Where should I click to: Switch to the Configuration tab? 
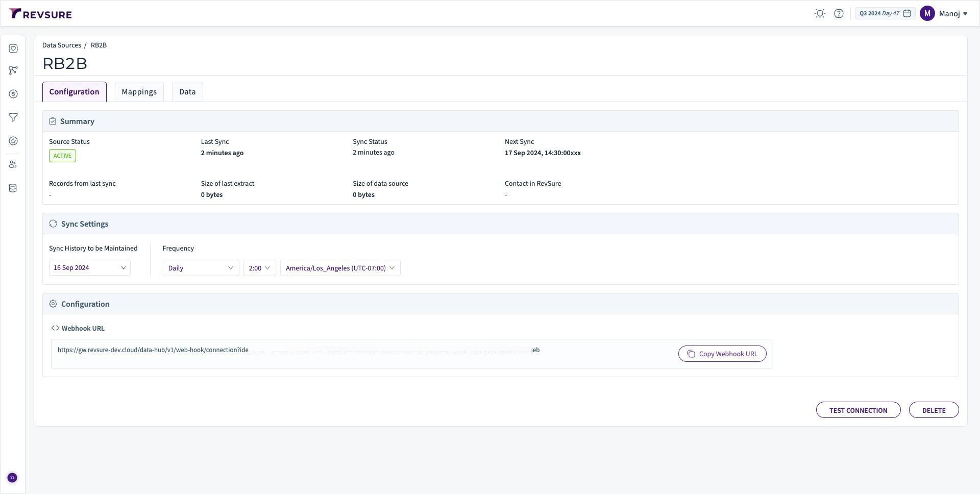tap(75, 92)
